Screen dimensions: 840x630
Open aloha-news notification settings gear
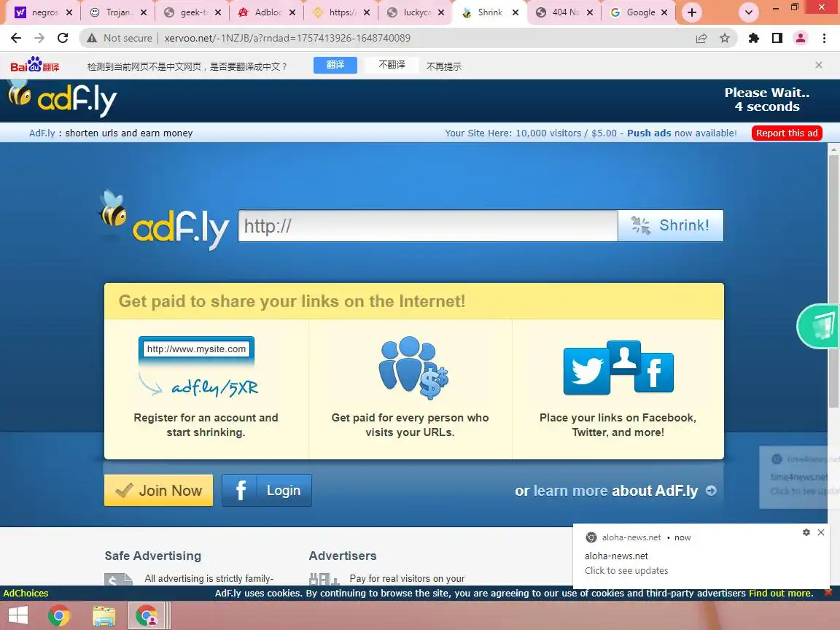(x=806, y=532)
